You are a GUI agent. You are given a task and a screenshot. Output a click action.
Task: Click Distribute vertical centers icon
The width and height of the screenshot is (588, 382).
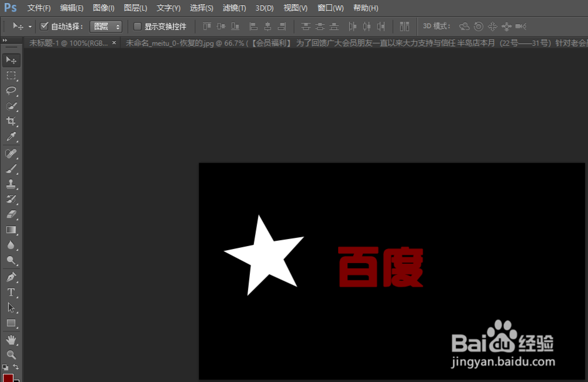click(320, 26)
